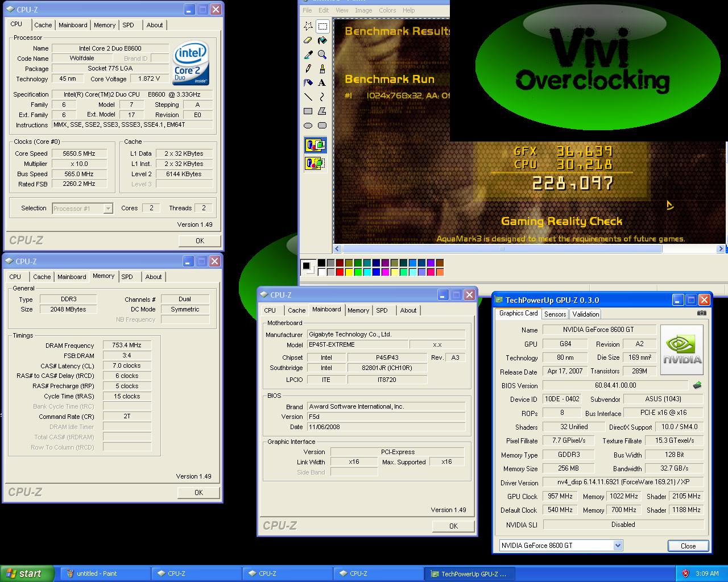
Task: Click the Paint scrollbar right arrow
Action: [x=721, y=248]
